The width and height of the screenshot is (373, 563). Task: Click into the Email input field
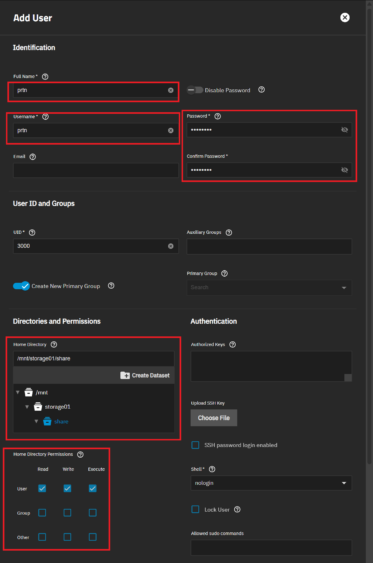[x=96, y=170]
